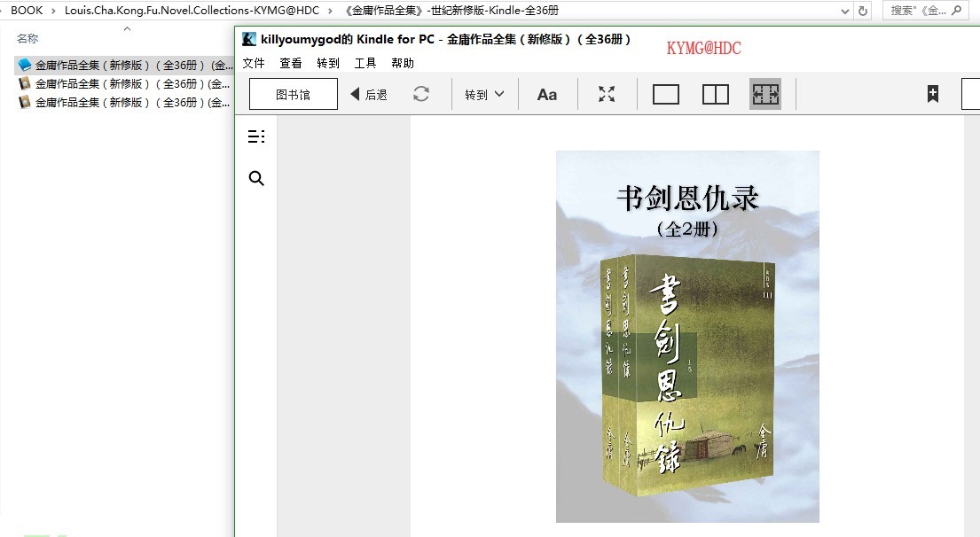
Task: Add a bookmark to this page
Action: (932, 94)
